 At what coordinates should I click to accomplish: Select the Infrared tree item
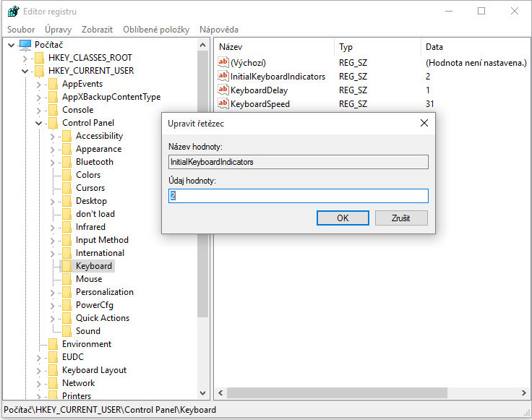(x=90, y=227)
